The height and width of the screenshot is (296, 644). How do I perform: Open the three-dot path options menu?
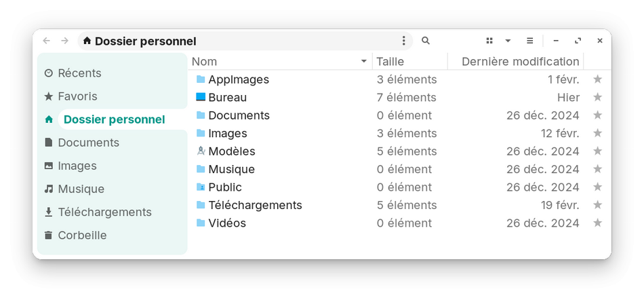404,41
